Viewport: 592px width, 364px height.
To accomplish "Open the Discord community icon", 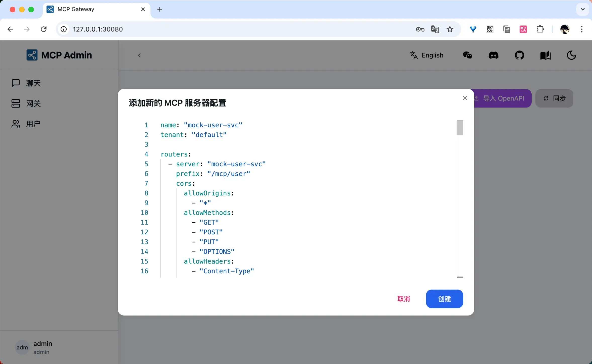I will [493, 55].
